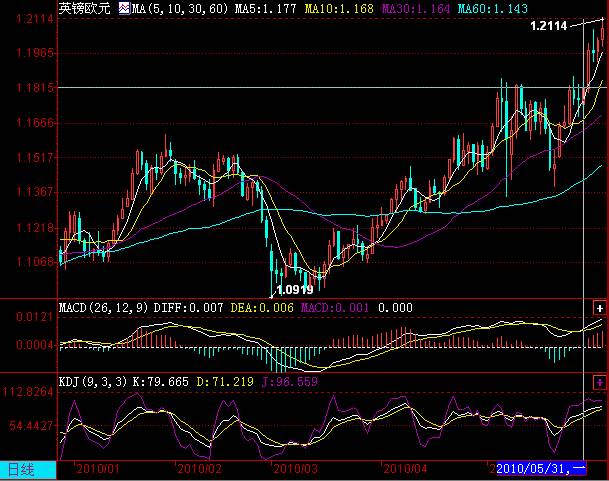Click the 1.1218 price axis label
The image size is (609, 481).
tap(35, 227)
